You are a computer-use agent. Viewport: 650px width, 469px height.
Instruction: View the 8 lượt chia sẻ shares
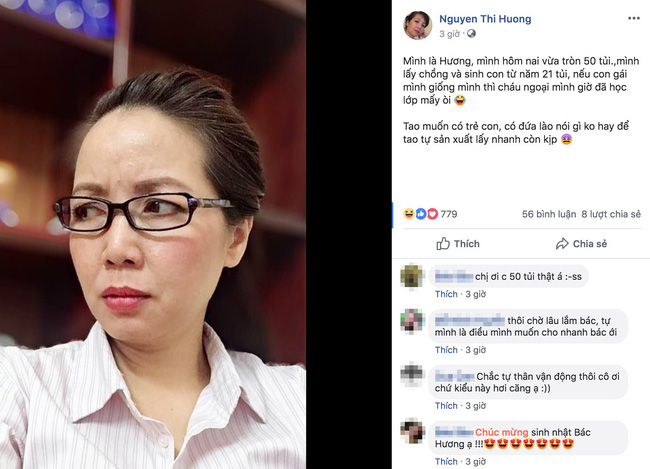[x=611, y=214]
